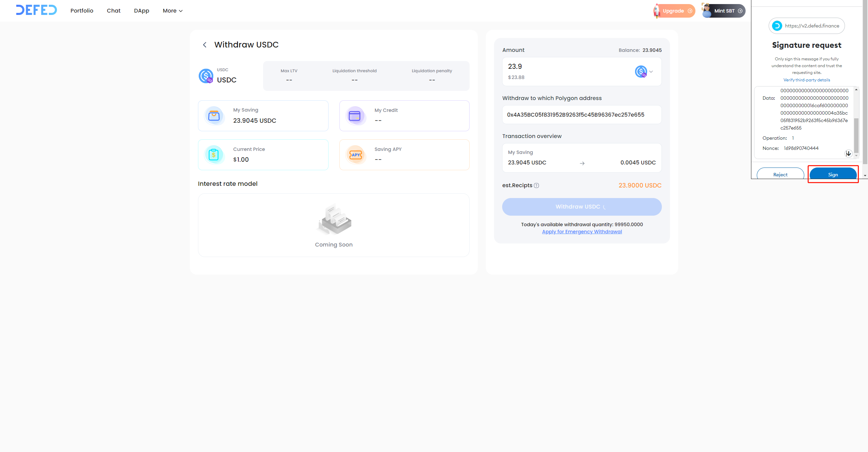
Task: Click the My Saving wallet icon
Action: click(214, 116)
